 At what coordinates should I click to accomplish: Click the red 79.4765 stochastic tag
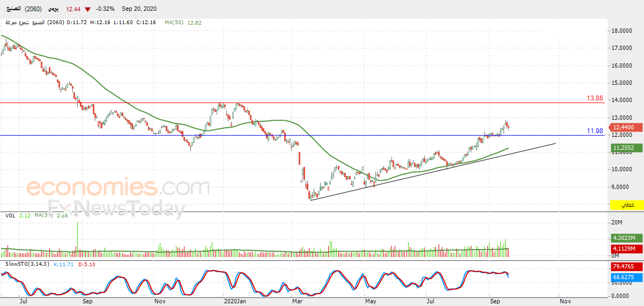tap(623, 266)
